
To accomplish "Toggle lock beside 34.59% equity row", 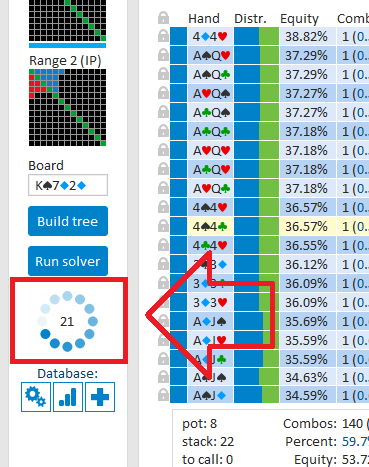I will click(x=163, y=395).
